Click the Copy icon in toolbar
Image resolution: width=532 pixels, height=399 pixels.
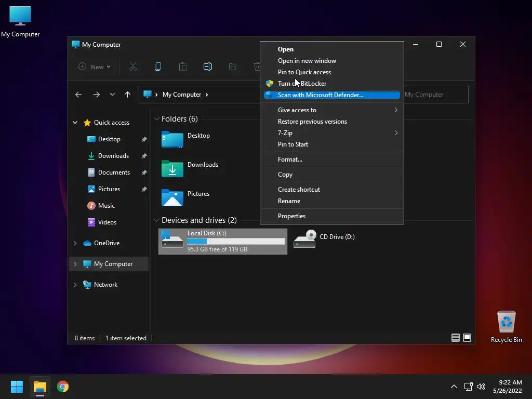158,67
